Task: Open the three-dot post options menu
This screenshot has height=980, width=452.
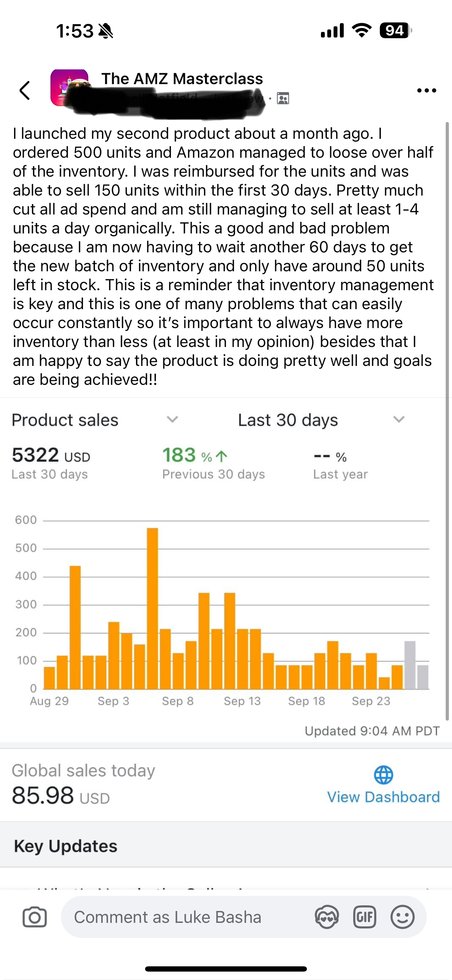Action: pos(426,90)
